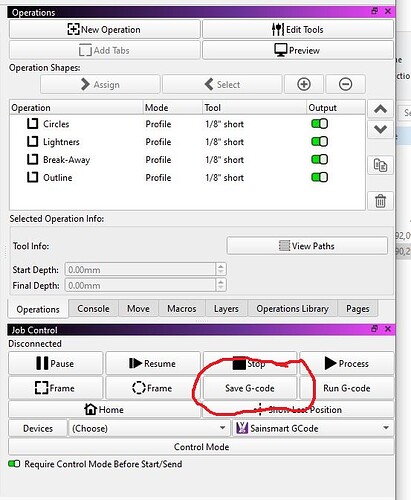Switch to the Move tab
Image resolution: width=411 pixels, height=500 pixels.
tap(138, 308)
